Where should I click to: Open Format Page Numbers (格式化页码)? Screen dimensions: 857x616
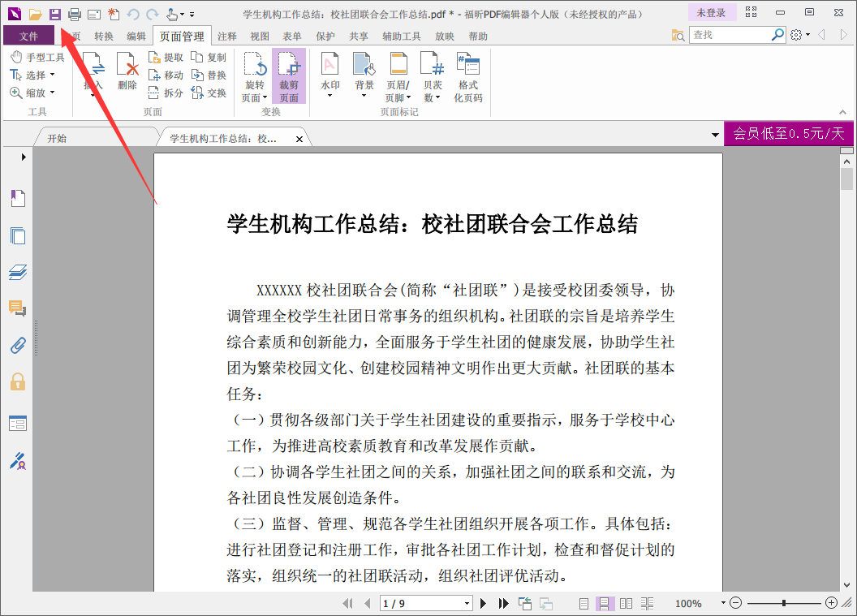click(x=468, y=76)
